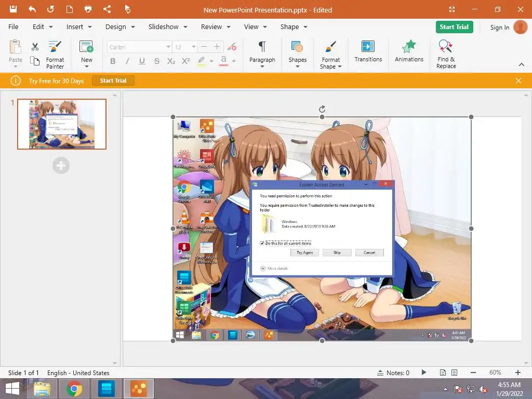The image size is (532, 399).
Task: Expand the highlight color dropdown arrow
Action: point(211,61)
